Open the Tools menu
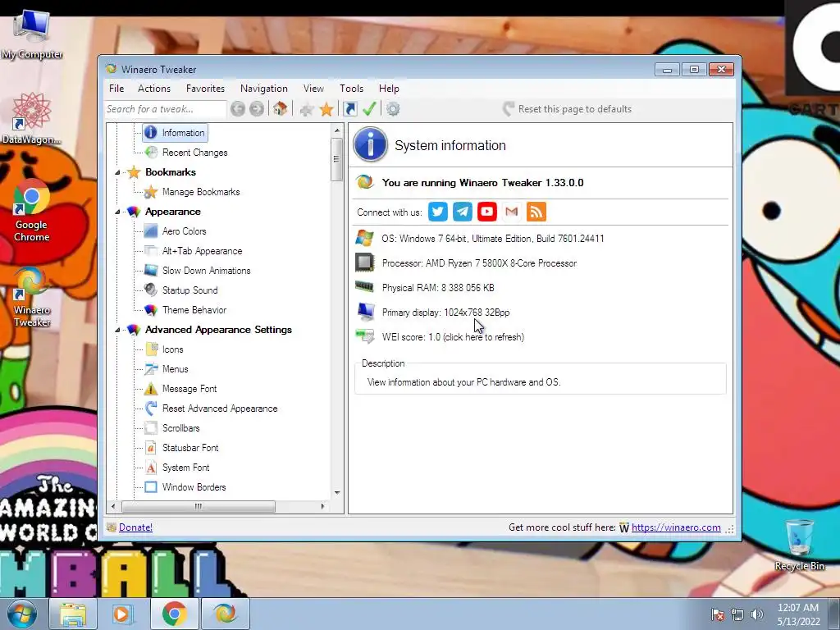840x630 pixels. pyautogui.click(x=351, y=89)
